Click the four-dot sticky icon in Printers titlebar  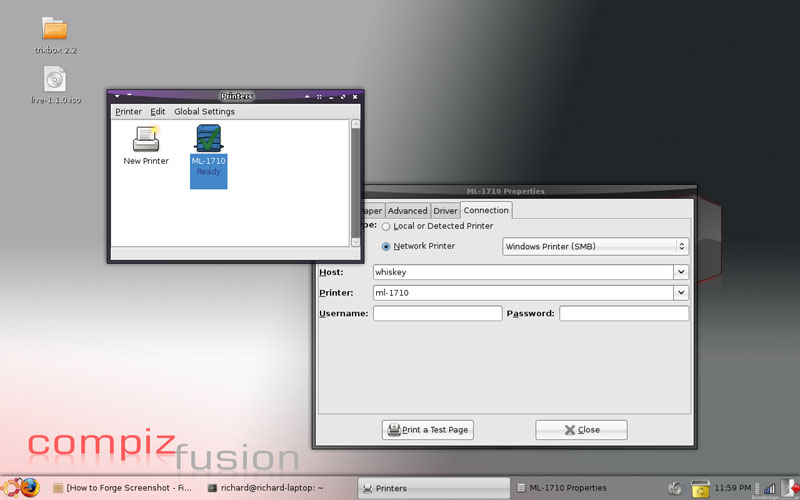319,96
